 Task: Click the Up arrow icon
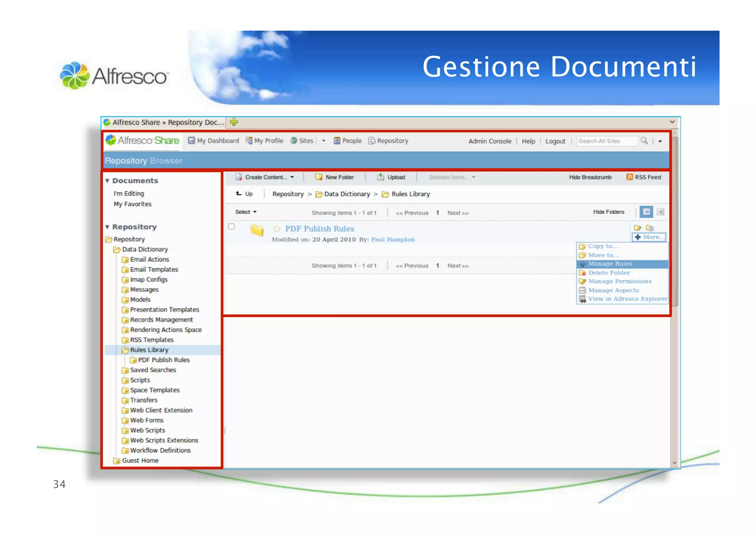coord(239,193)
